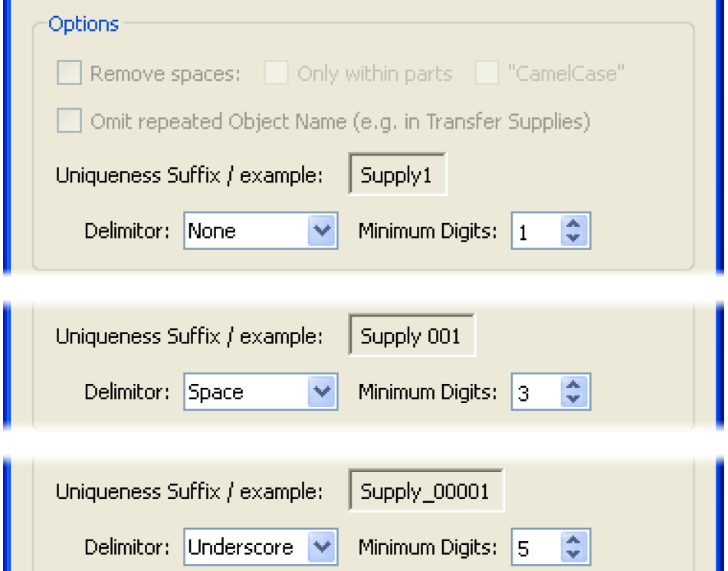This screenshot has height=571, width=728.
Task: Open the Delimitor dropdown showing None
Action: 323,231
